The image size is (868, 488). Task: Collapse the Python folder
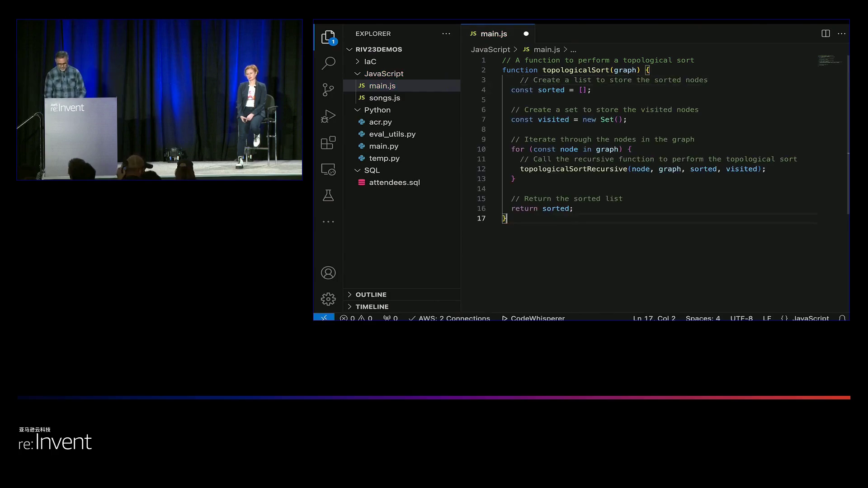click(377, 110)
